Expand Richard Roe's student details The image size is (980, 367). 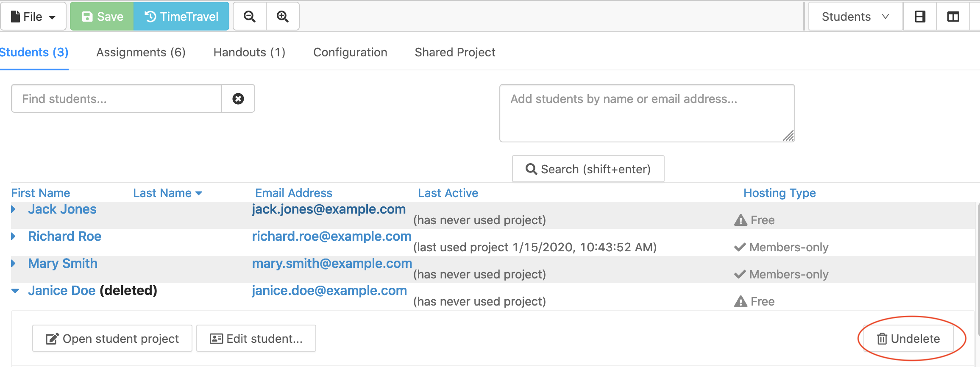[x=14, y=236]
